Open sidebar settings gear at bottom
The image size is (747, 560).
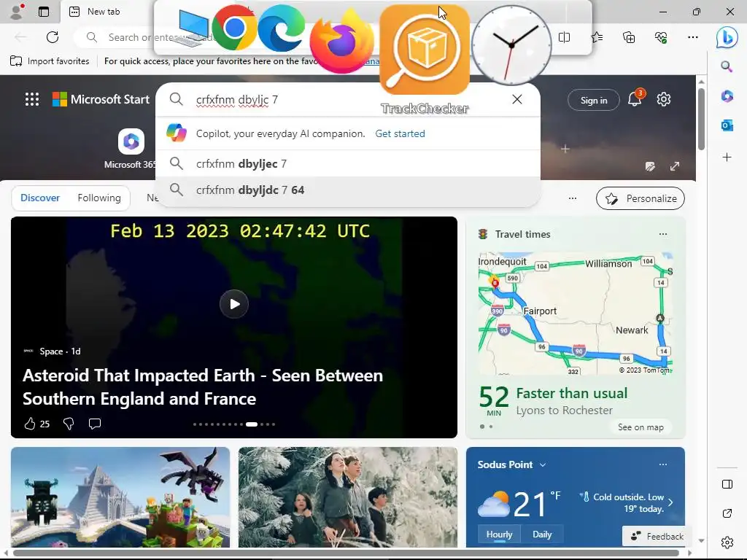[x=727, y=542]
